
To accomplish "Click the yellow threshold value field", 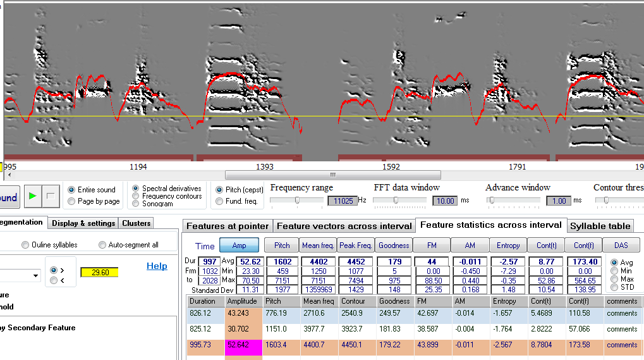I will pos(100,272).
